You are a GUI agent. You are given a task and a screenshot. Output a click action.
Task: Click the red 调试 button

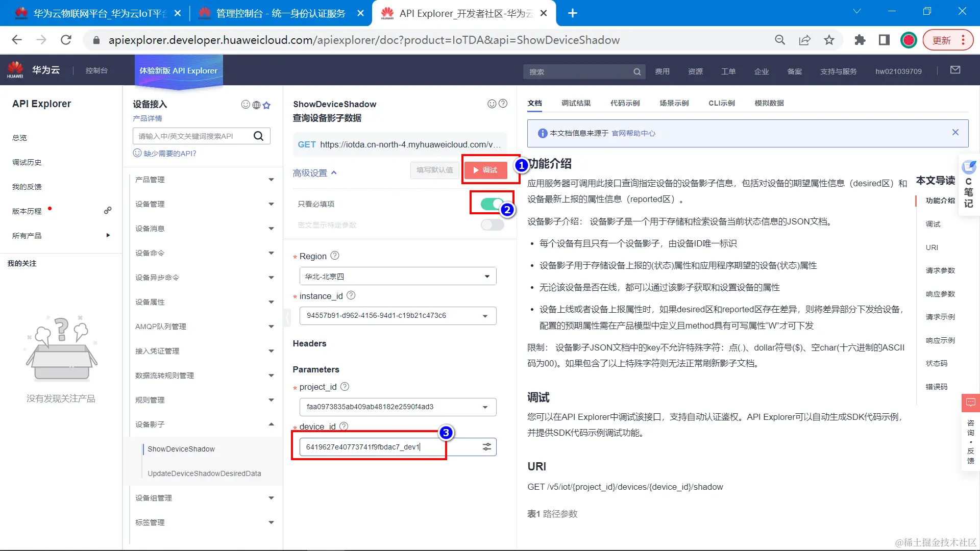(485, 170)
